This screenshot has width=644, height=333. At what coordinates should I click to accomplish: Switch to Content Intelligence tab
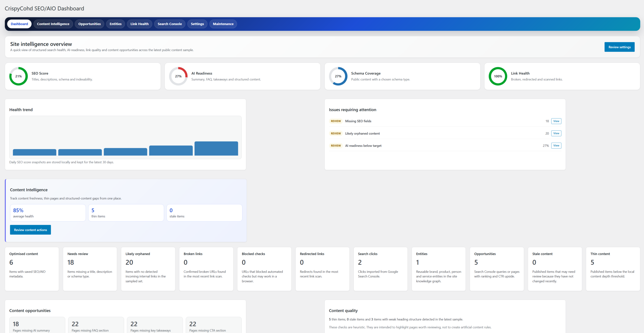pos(53,24)
